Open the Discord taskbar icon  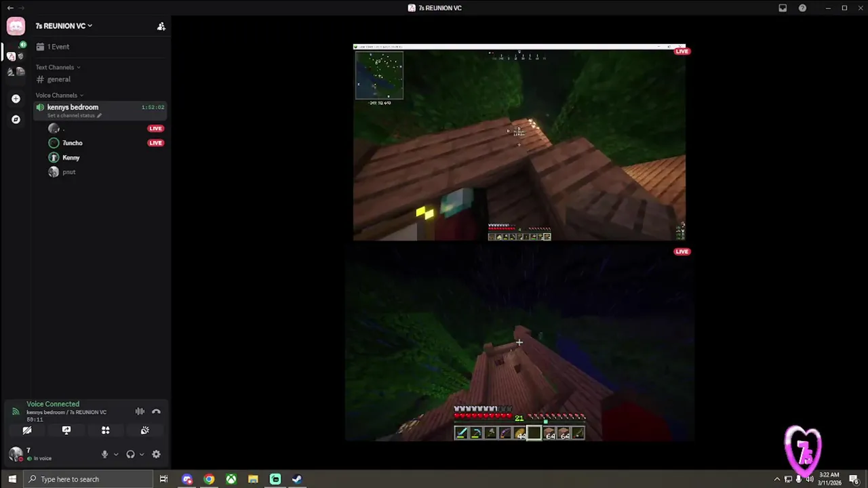[x=187, y=479]
